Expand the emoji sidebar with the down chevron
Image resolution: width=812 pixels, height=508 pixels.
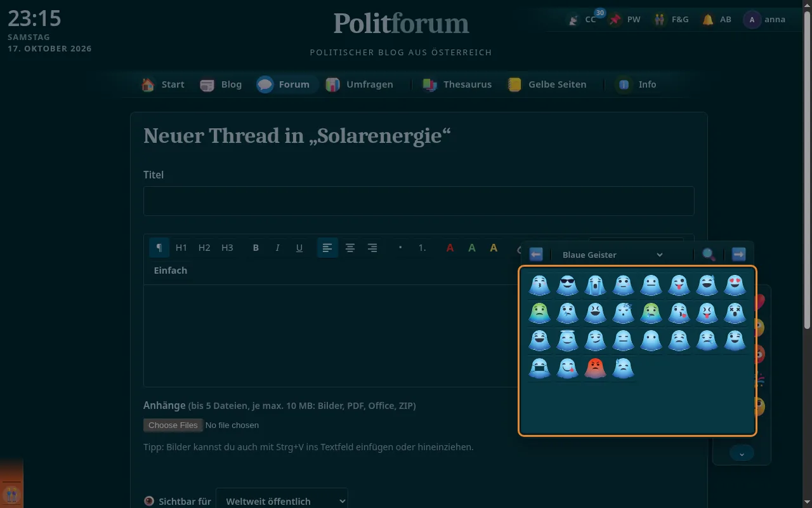(742, 453)
